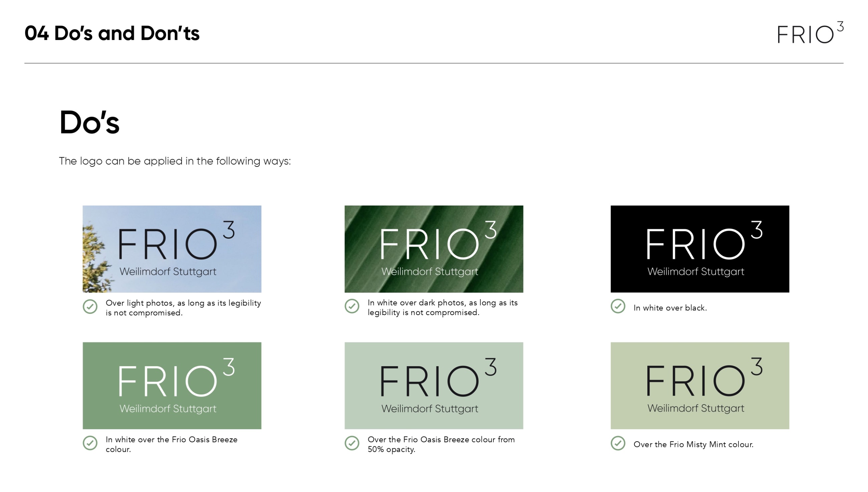
Task: Click the "04 Do's and Don'ts" page title
Action: point(112,33)
